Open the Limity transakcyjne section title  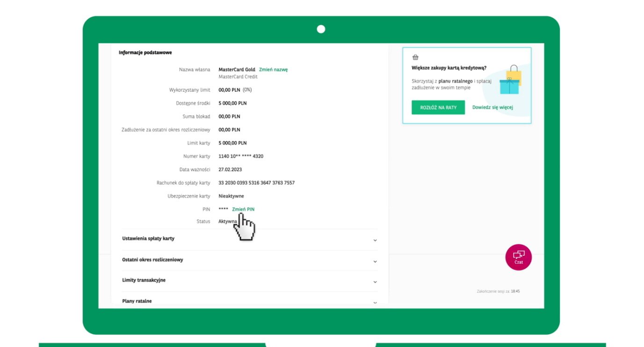pyautogui.click(x=144, y=280)
